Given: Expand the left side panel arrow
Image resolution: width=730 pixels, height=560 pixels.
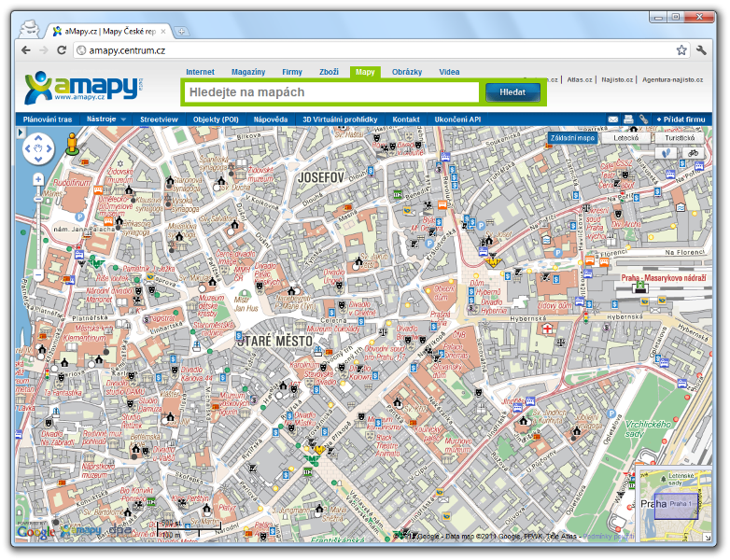Looking at the screenshot, I should coord(20,133).
